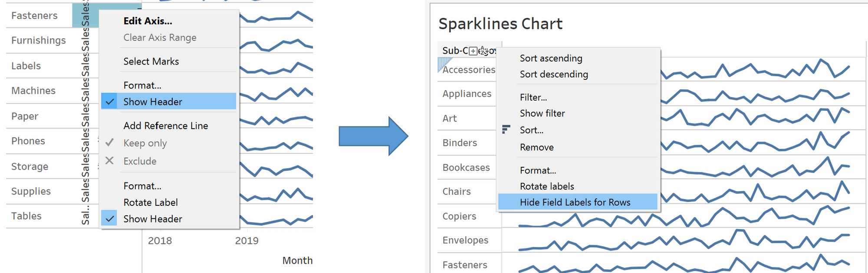Screen dimensions: 868x273
Task: Click the highlighted Sales axis header for Fasteners
Action: [x=85, y=15]
